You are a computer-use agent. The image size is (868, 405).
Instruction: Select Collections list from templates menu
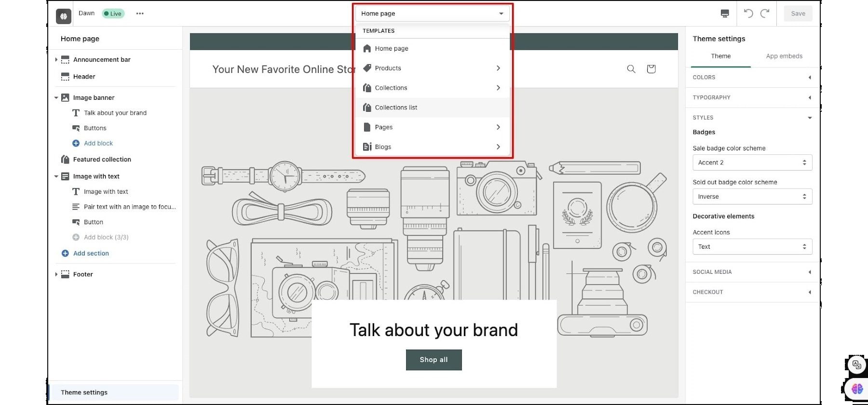(x=396, y=108)
